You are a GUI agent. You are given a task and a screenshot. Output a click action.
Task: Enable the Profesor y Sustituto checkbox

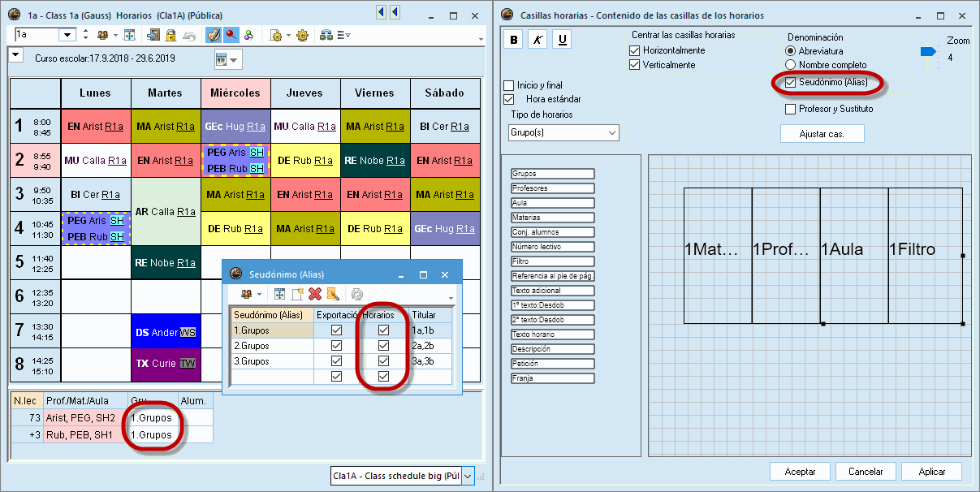pyautogui.click(x=790, y=109)
